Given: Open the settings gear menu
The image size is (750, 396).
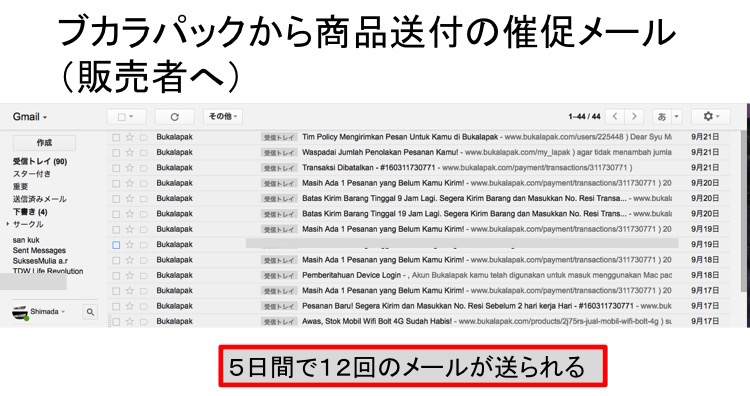Looking at the screenshot, I should coord(711,116).
